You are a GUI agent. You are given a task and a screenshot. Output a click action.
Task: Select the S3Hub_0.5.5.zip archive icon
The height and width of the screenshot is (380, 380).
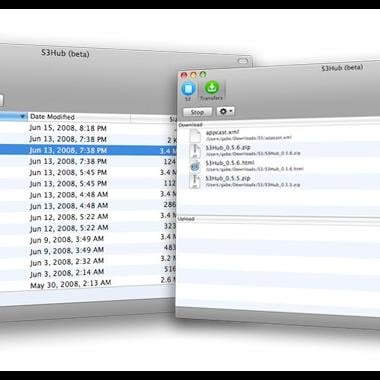[x=195, y=181]
